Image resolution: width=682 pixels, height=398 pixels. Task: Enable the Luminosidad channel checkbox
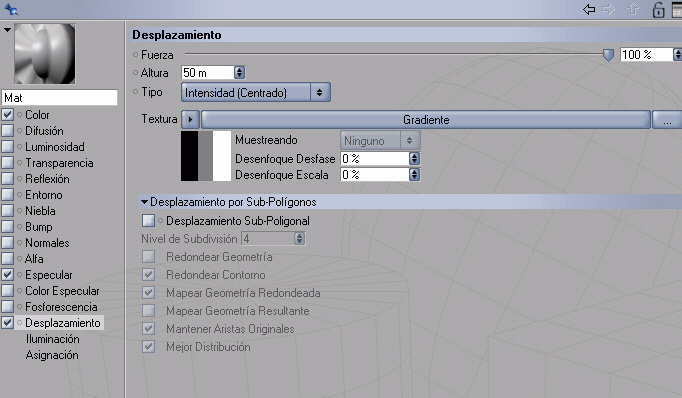(x=7, y=147)
